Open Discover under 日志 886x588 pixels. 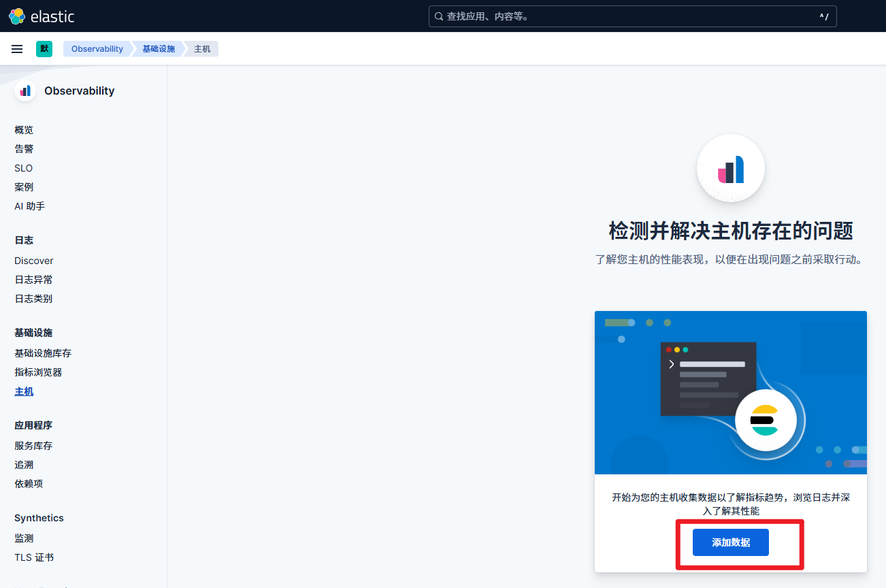[34, 261]
